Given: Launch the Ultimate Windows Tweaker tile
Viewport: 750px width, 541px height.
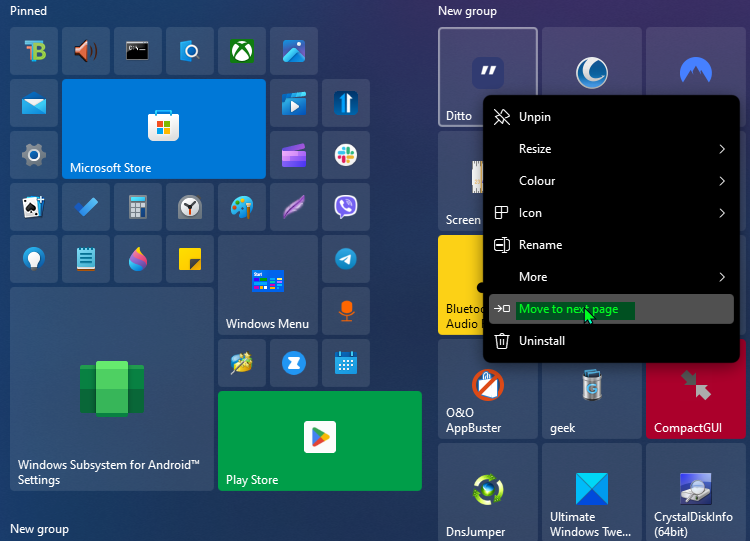Looking at the screenshot, I should point(592,492).
